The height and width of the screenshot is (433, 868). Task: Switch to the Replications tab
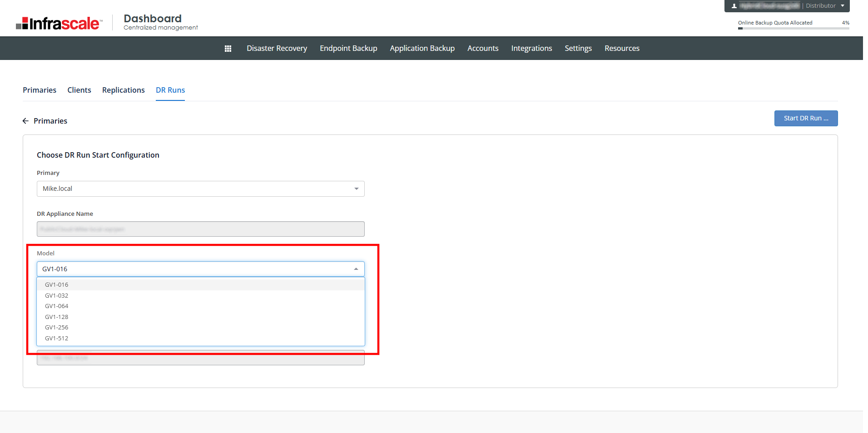(123, 90)
